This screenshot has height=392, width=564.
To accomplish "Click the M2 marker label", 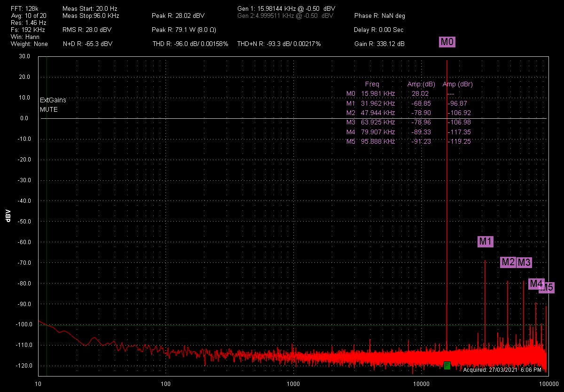I will pos(508,262).
